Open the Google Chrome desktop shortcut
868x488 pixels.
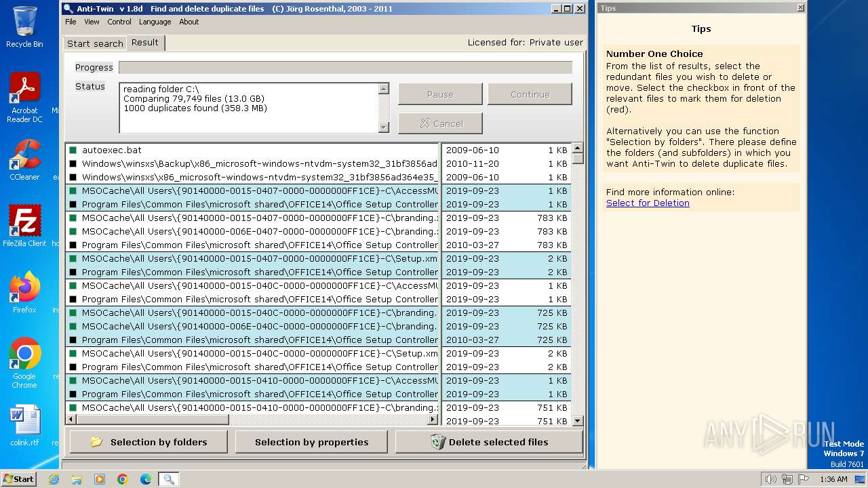[x=24, y=363]
